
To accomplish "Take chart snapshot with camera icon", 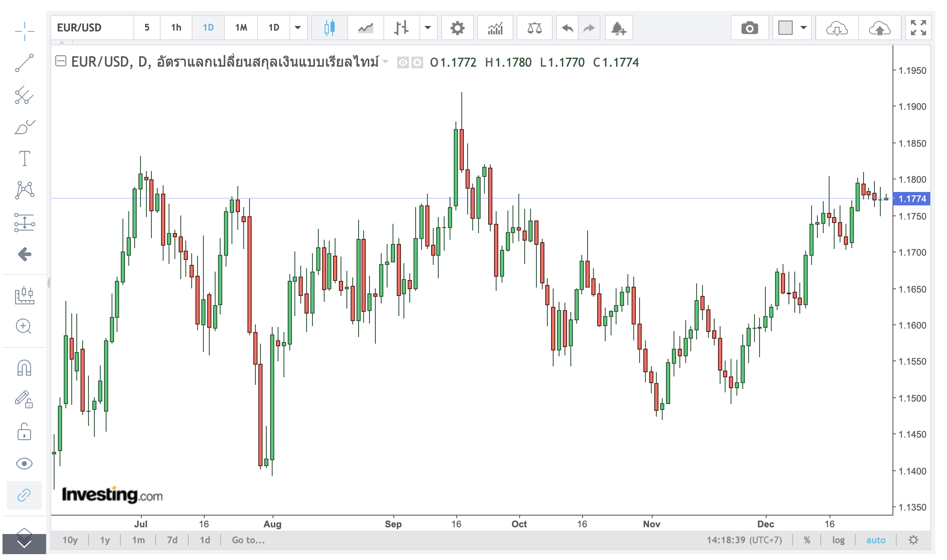I will pyautogui.click(x=749, y=28).
